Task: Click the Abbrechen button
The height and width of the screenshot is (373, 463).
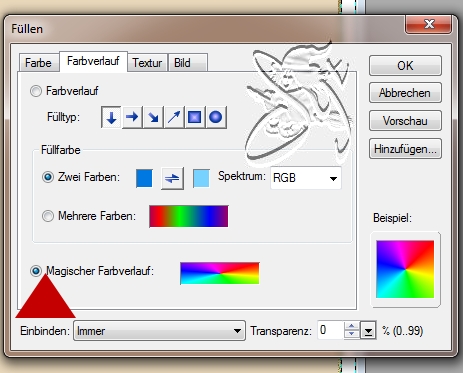Action: [405, 93]
